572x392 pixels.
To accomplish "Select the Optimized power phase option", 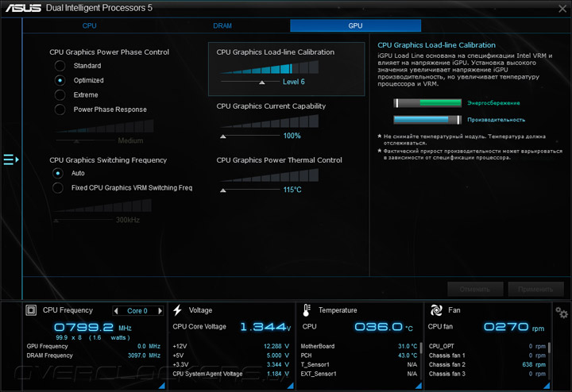I will click(x=60, y=80).
